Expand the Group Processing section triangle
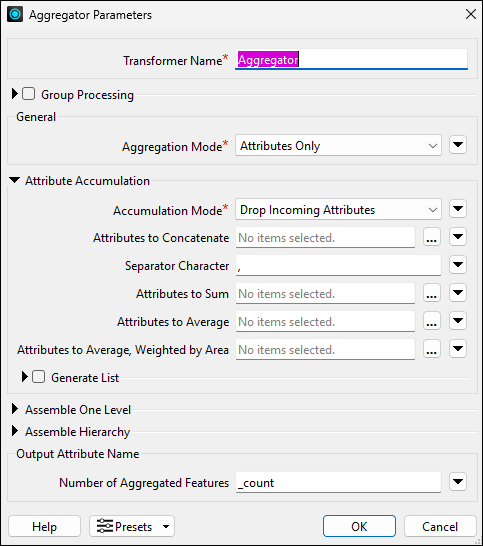 tap(15, 94)
